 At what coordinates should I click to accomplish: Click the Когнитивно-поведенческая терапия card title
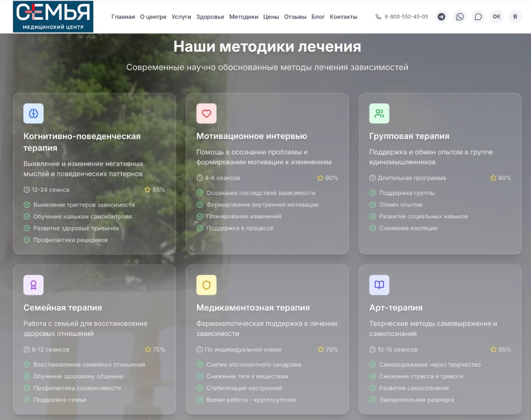(x=82, y=142)
